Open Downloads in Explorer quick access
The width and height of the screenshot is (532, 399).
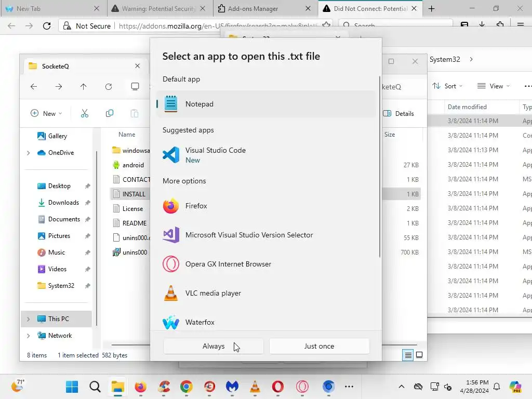[x=63, y=203]
